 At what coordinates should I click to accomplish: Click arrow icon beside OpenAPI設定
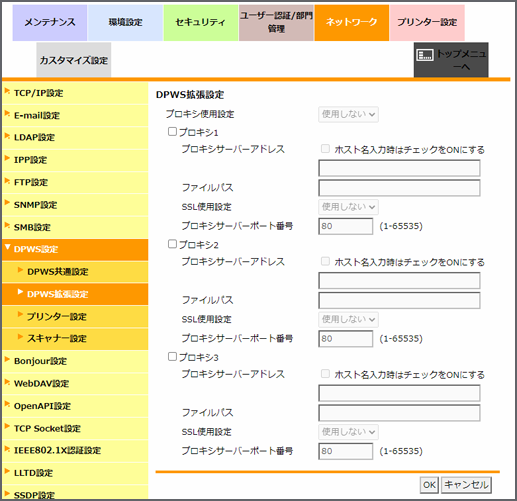pyautogui.click(x=7, y=404)
